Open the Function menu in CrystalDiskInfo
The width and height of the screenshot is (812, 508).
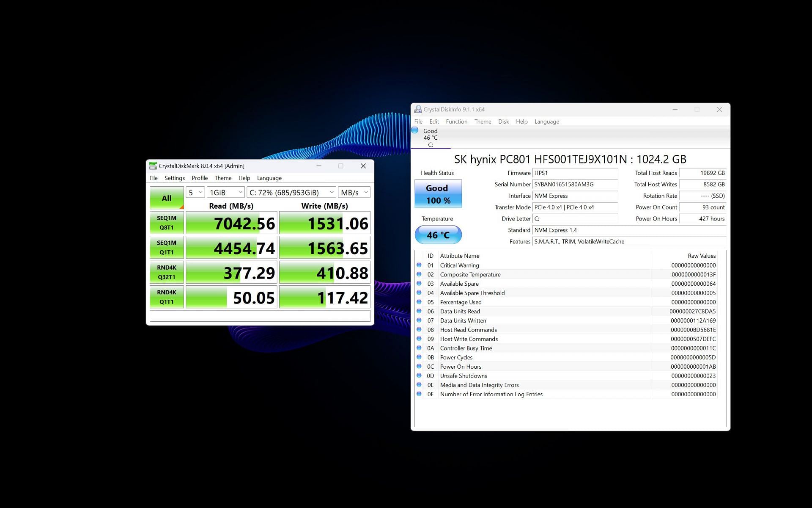456,121
